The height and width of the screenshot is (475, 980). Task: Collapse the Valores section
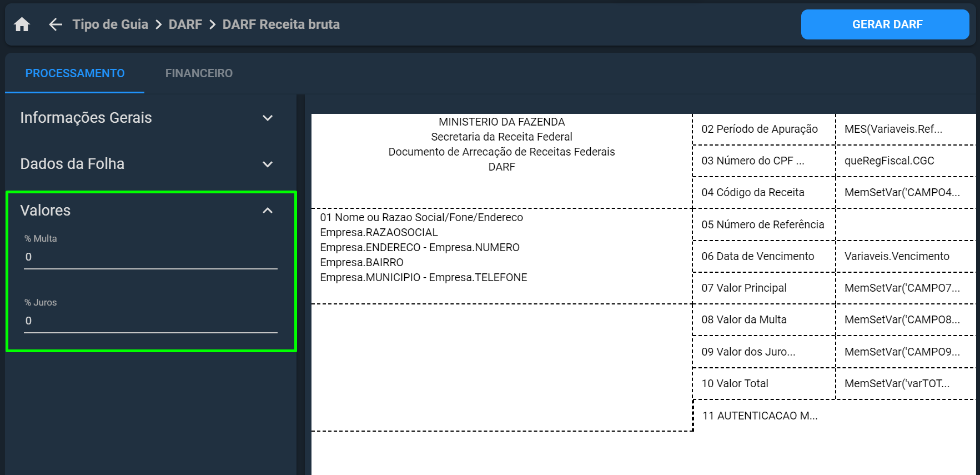coord(147,211)
